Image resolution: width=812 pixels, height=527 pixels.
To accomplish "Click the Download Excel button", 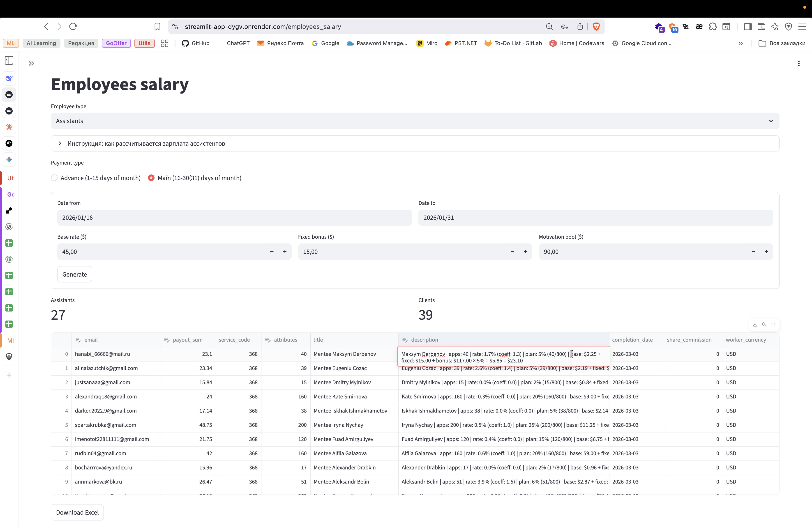I will [x=77, y=513].
